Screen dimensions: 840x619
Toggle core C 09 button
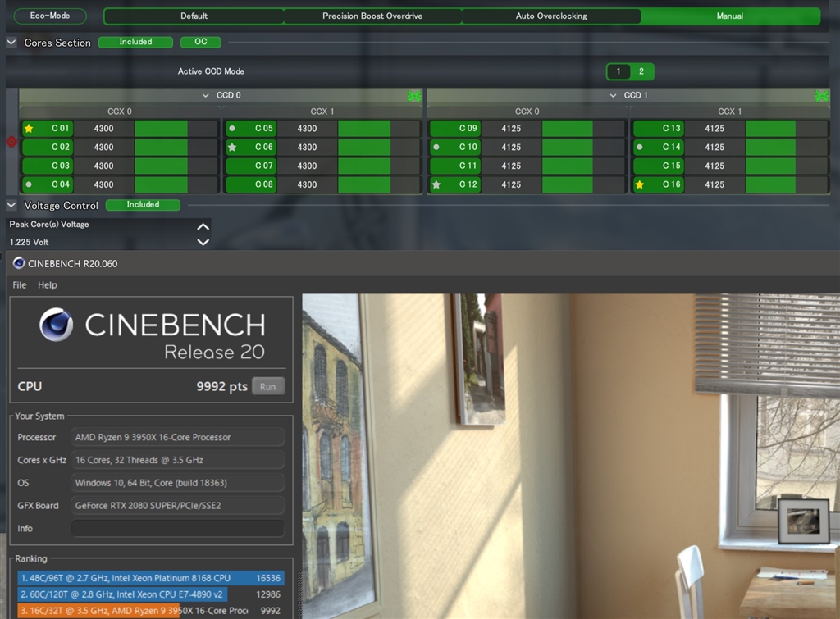pos(456,129)
